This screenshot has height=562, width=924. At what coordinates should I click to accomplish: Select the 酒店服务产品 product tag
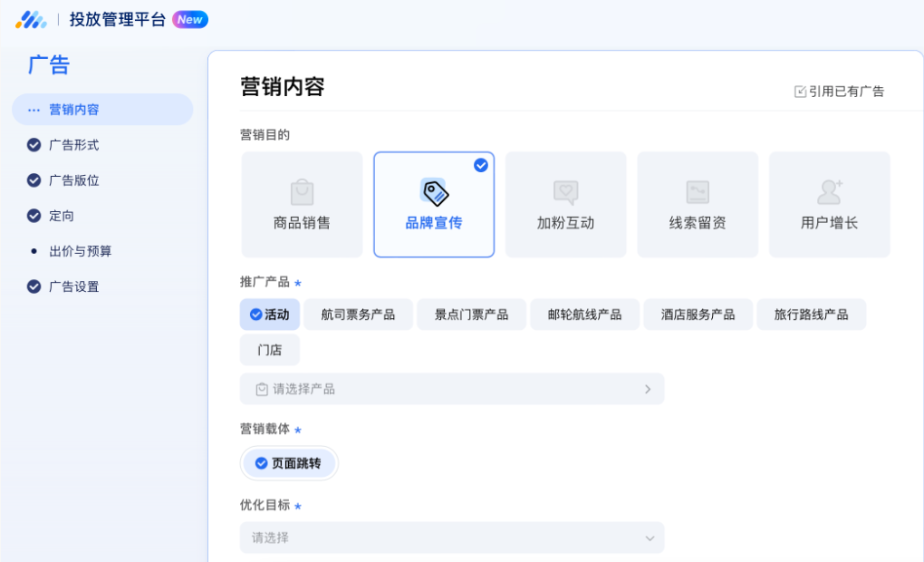tap(698, 314)
